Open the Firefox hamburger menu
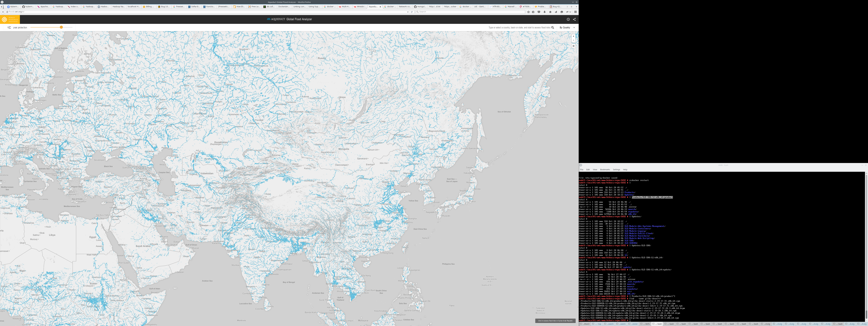Image resolution: width=868 pixels, height=326 pixels. (x=575, y=12)
